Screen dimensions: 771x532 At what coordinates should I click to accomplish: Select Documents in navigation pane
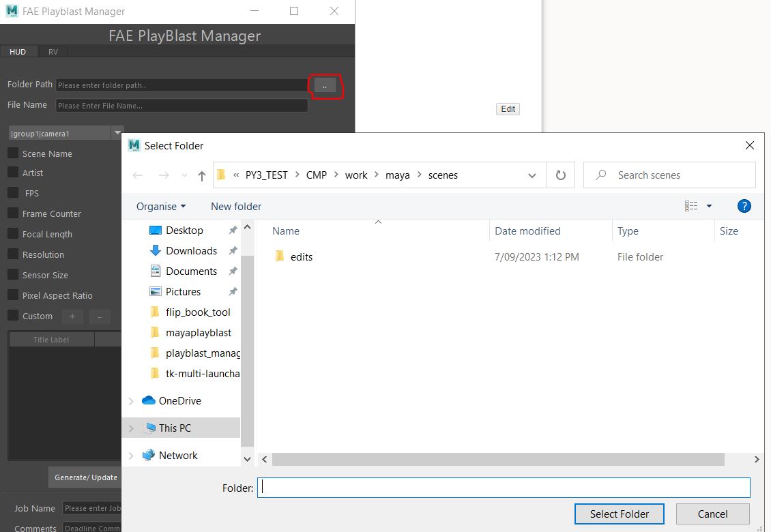tap(191, 271)
